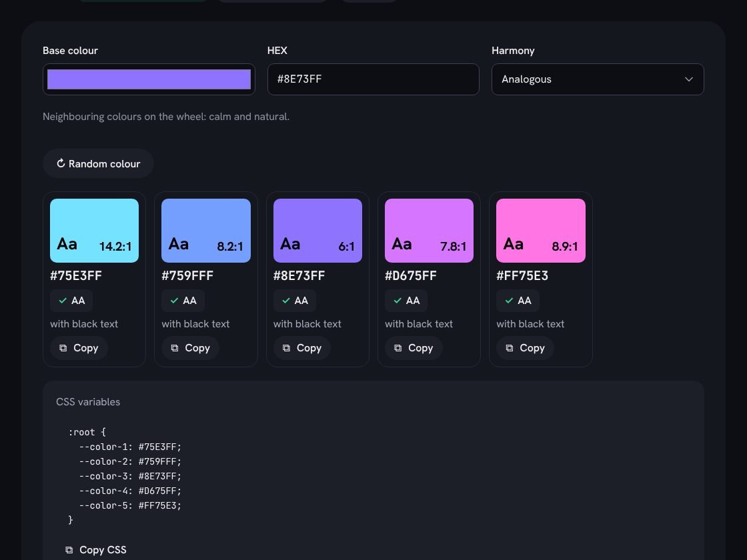
Task: Click the Random colour button
Action: click(x=98, y=163)
